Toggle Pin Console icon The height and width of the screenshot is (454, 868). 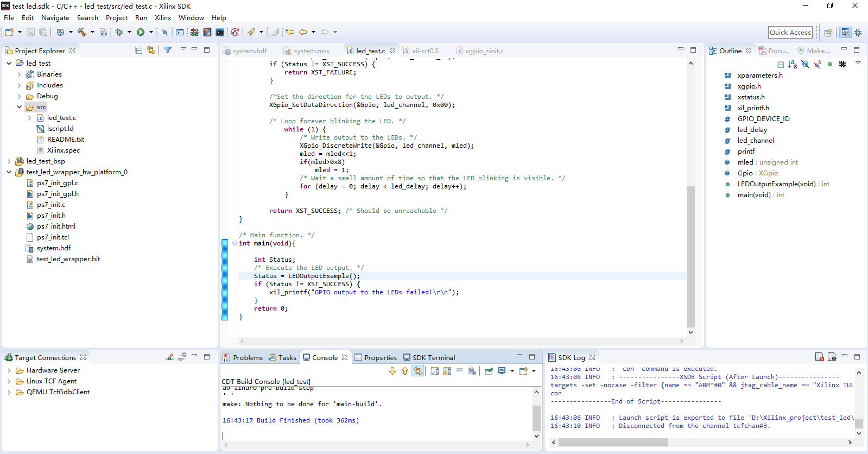[489, 371]
